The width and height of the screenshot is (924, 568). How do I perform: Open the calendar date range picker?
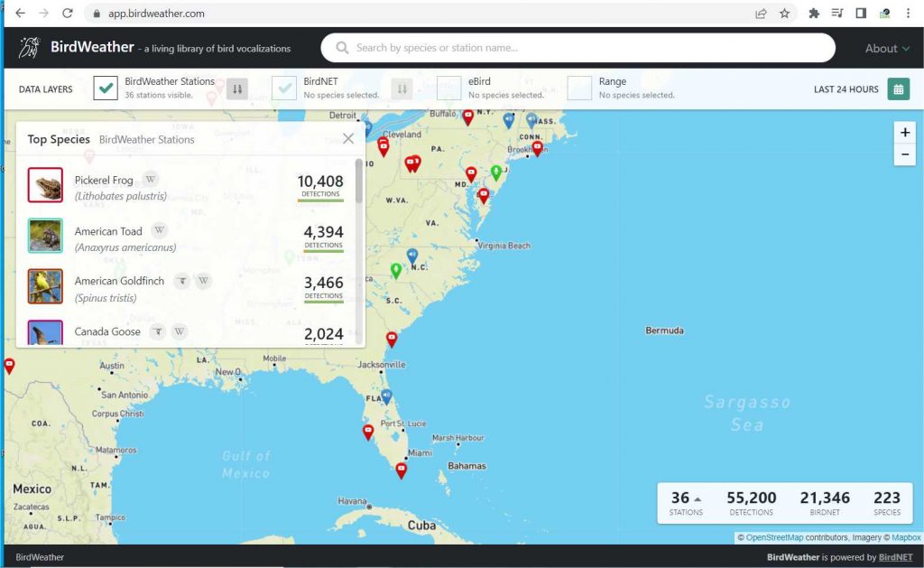click(898, 89)
